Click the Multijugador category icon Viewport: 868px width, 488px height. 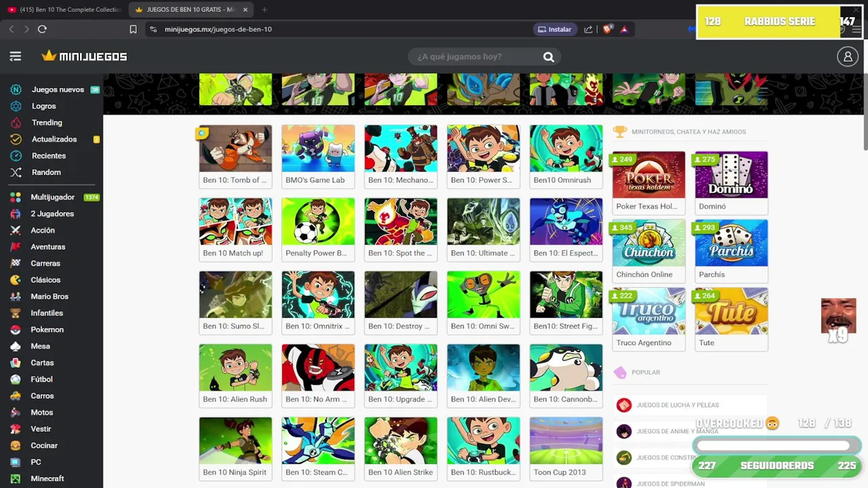[16, 197]
